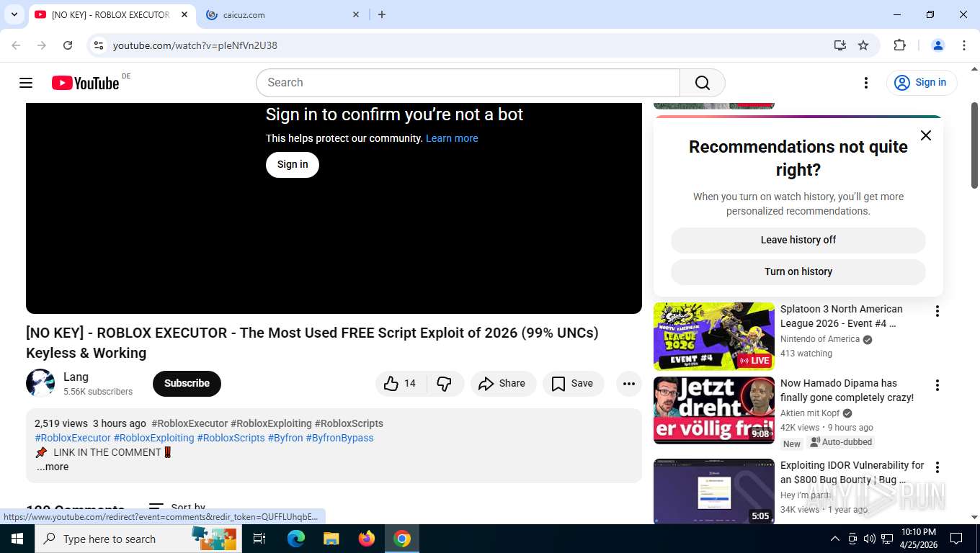Open the #Byfron hashtag link
Viewport: 980px width, 553px height.
click(285, 438)
